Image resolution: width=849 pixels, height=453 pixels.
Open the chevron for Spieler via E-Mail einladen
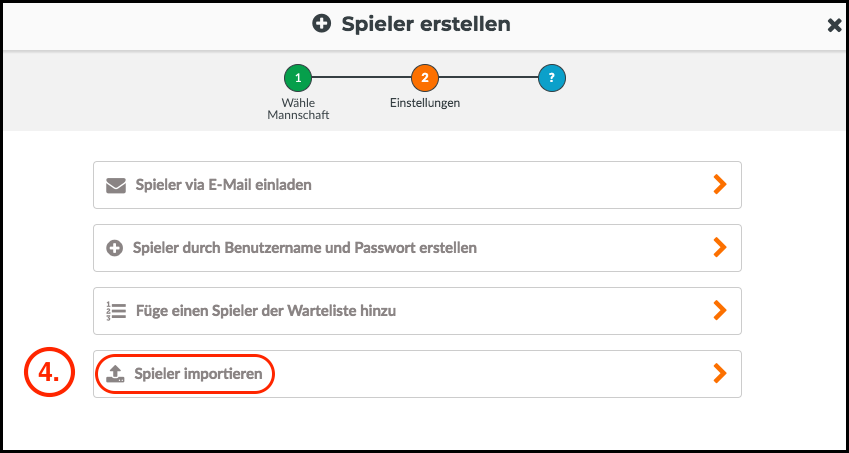tap(720, 185)
